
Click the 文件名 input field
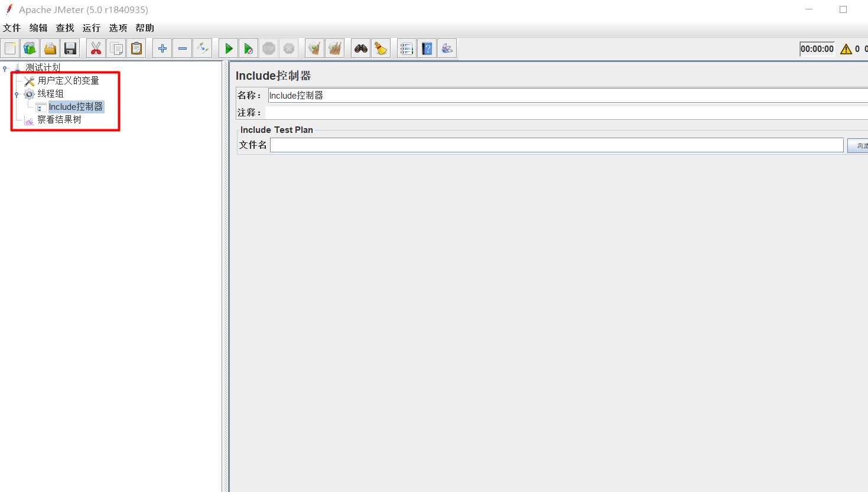click(557, 145)
